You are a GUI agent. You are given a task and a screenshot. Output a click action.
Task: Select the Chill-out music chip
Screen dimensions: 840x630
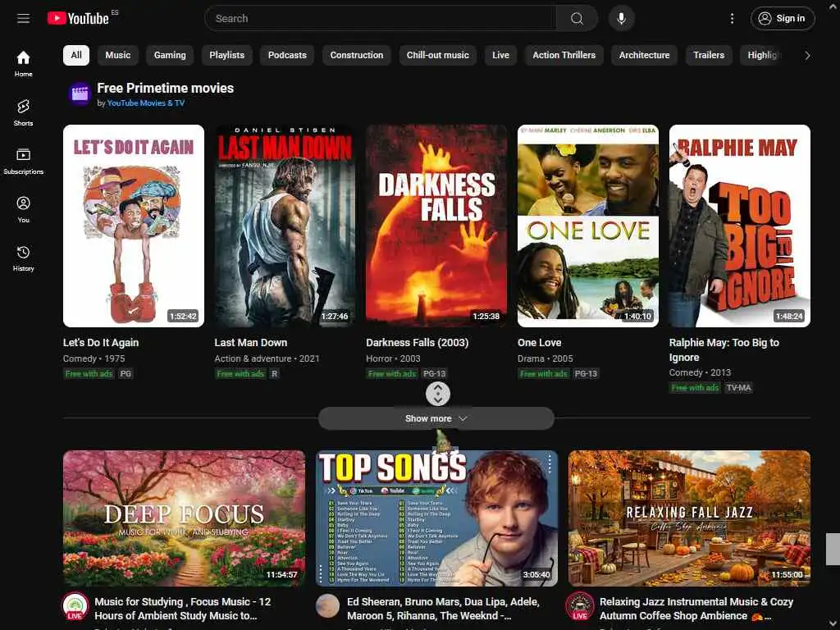[x=438, y=55]
